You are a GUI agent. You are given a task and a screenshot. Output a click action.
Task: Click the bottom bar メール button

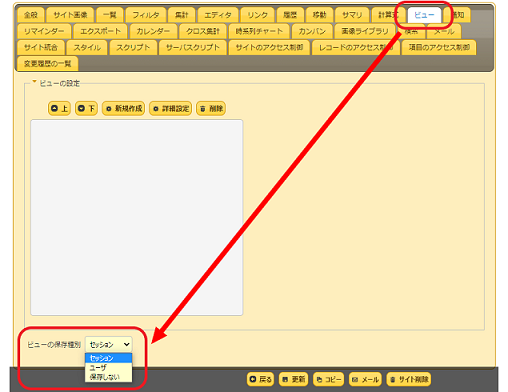click(x=365, y=379)
